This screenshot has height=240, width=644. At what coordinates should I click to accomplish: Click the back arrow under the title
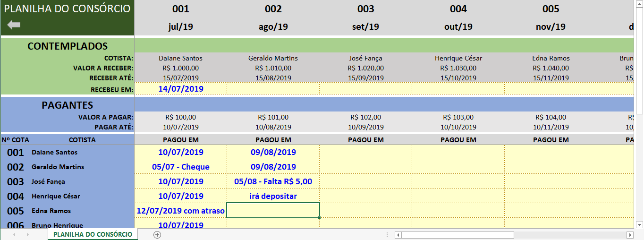[x=14, y=25]
